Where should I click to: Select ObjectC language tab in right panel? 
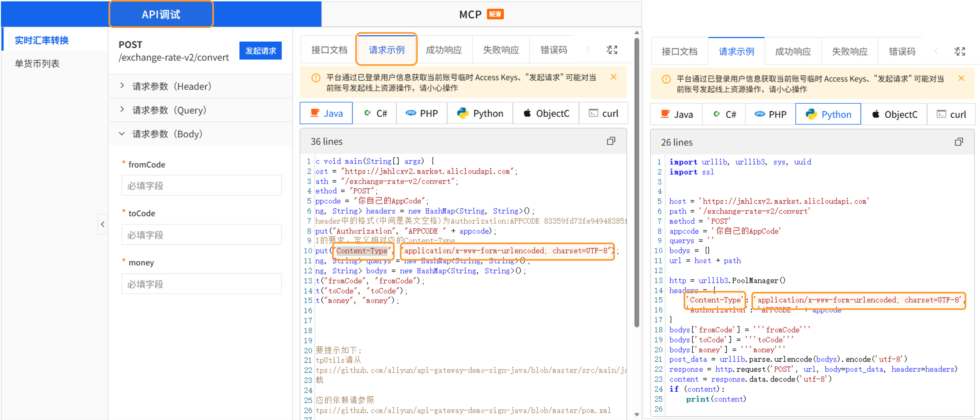pyautogui.click(x=894, y=115)
